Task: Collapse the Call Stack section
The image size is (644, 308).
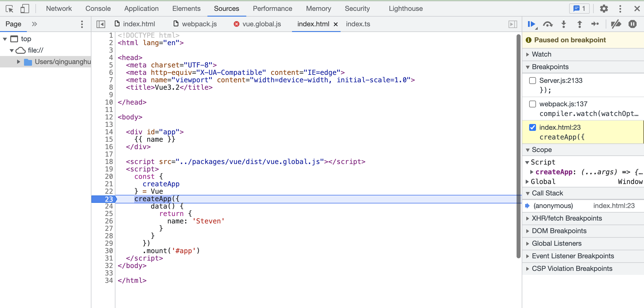Action: pos(528,193)
